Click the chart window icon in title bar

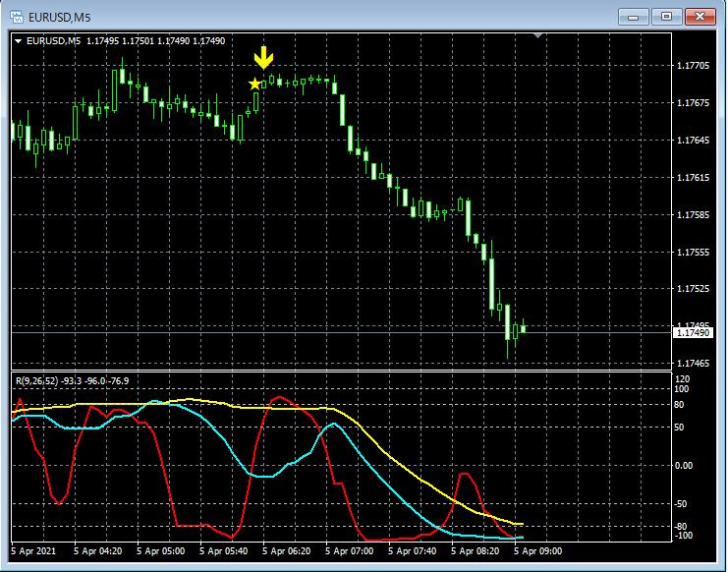(18, 16)
